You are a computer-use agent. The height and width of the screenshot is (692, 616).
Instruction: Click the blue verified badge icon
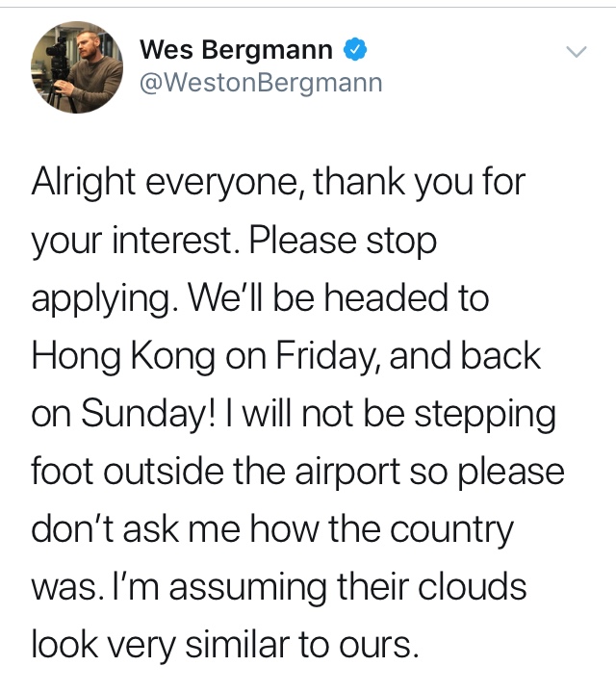[x=355, y=49]
